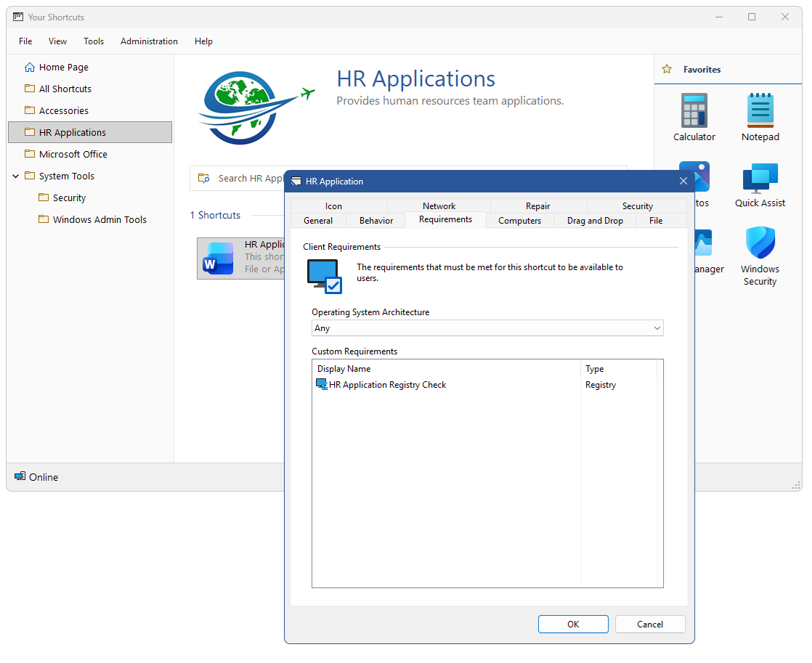
Task: Select Windows Admin Tools in the sidebar
Action: 100,219
